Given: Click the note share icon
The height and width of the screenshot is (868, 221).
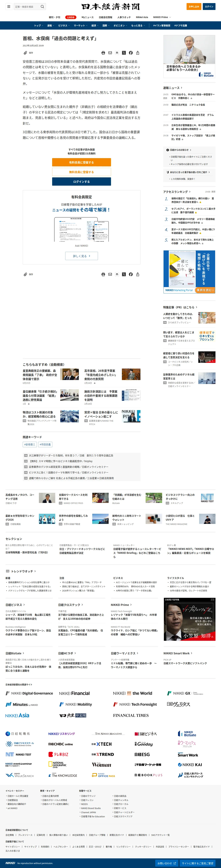Looking at the screenshot, I should pyautogui.click(x=117, y=53).
